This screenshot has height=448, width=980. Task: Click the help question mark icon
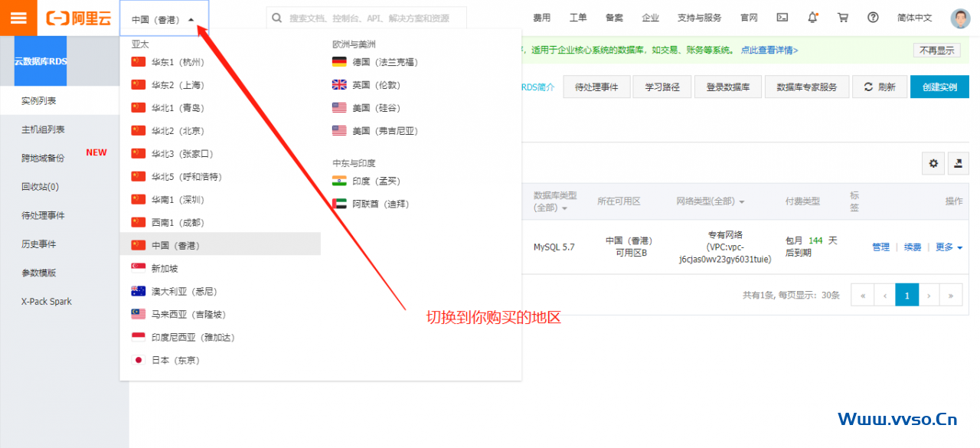click(x=873, y=18)
